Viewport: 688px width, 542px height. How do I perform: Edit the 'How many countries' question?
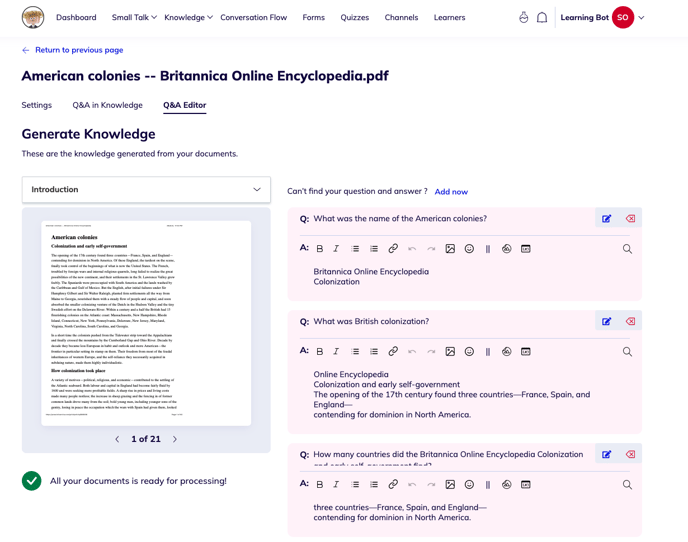coord(606,454)
